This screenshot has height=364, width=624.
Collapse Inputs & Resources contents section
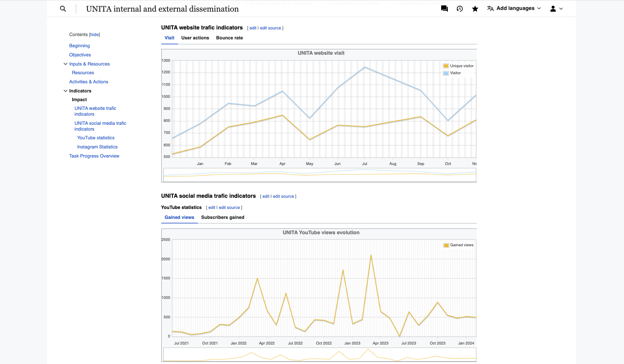point(65,64)
